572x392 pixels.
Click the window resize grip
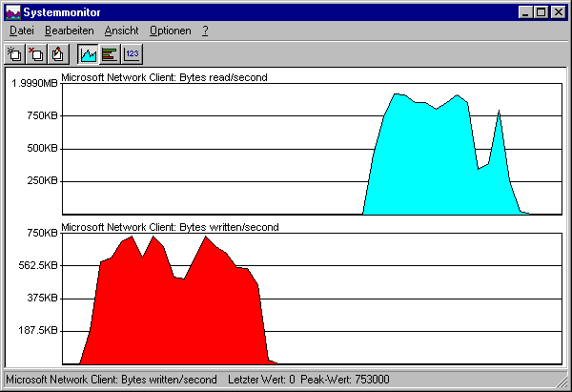click(x=562, y=382)
